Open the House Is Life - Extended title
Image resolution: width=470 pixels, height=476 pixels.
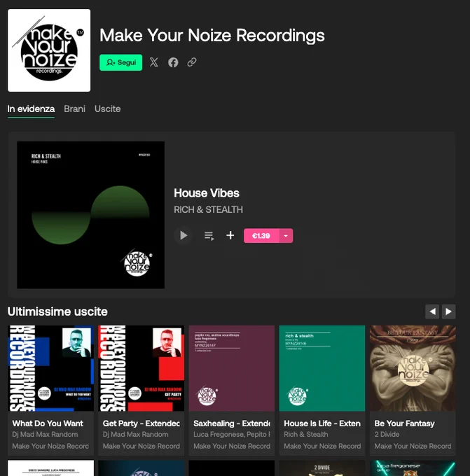pyautogui.click(x=322, y=423)
